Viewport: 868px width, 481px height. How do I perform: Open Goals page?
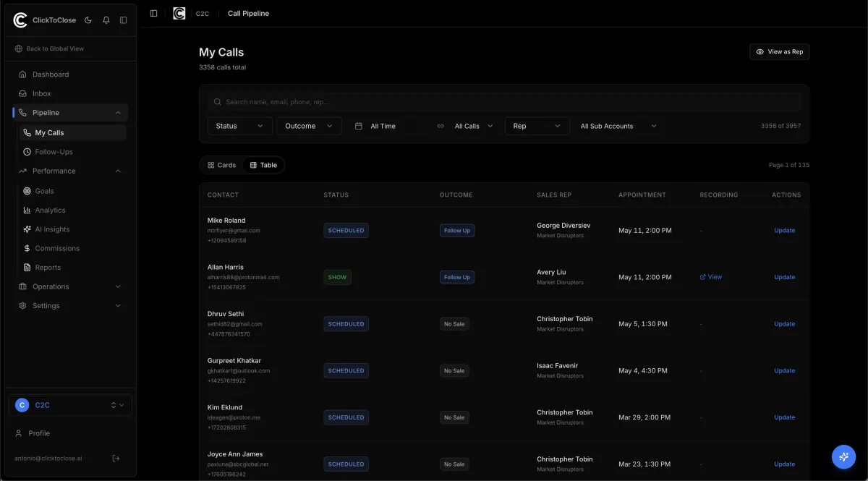click(x=72, y=191)
